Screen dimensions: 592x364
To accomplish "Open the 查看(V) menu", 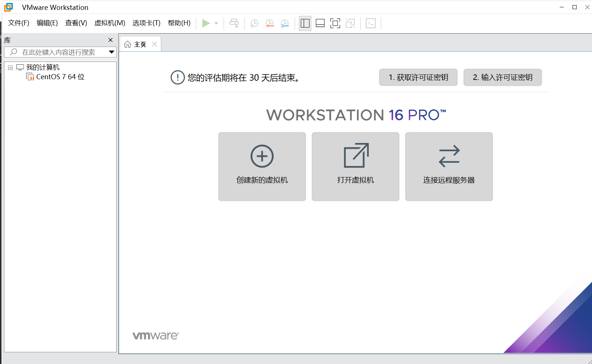I will pyautogui.click(x=76, y=23).
